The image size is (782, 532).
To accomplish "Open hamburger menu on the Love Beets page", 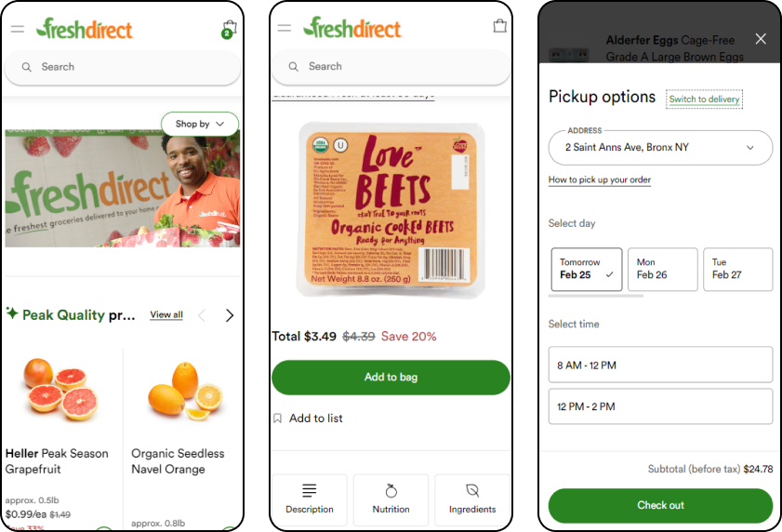I will click(285, 28).
